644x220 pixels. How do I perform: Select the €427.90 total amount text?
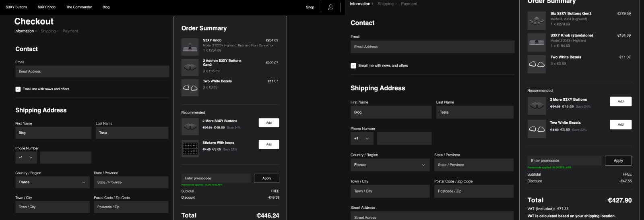click(619, 200)
